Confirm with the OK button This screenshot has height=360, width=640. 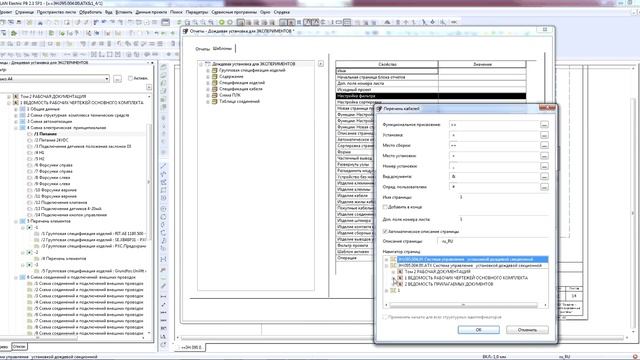478,329
